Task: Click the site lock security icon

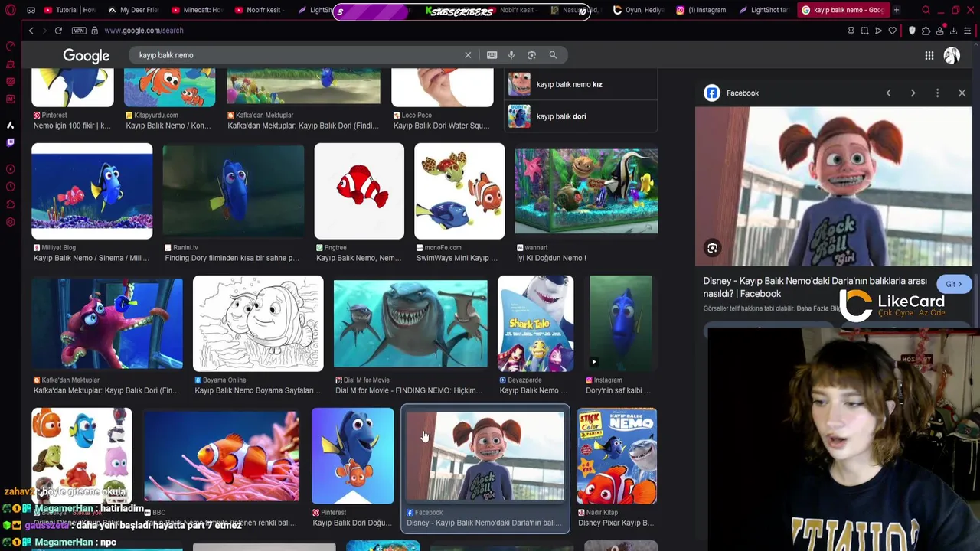Action: [94, 31]
